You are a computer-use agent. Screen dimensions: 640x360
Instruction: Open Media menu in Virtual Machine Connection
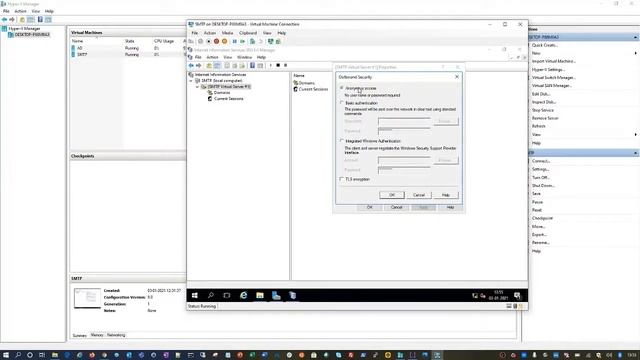[x=227, y=33]
